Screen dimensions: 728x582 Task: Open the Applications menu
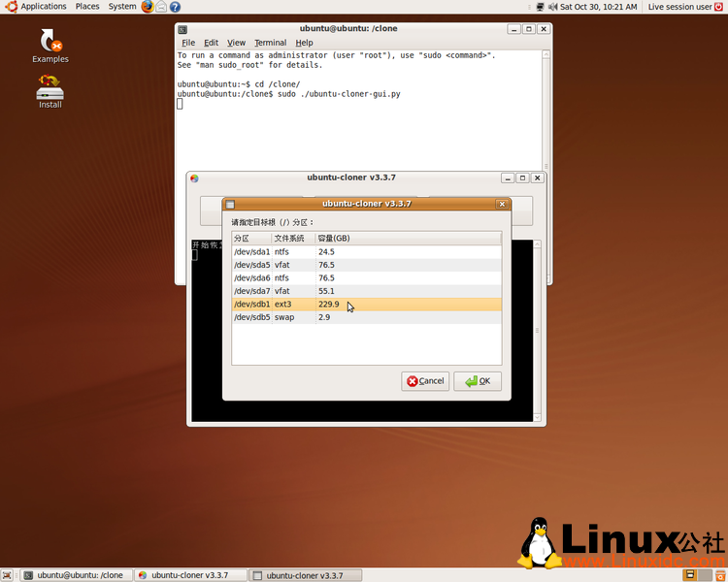(43, 7)
